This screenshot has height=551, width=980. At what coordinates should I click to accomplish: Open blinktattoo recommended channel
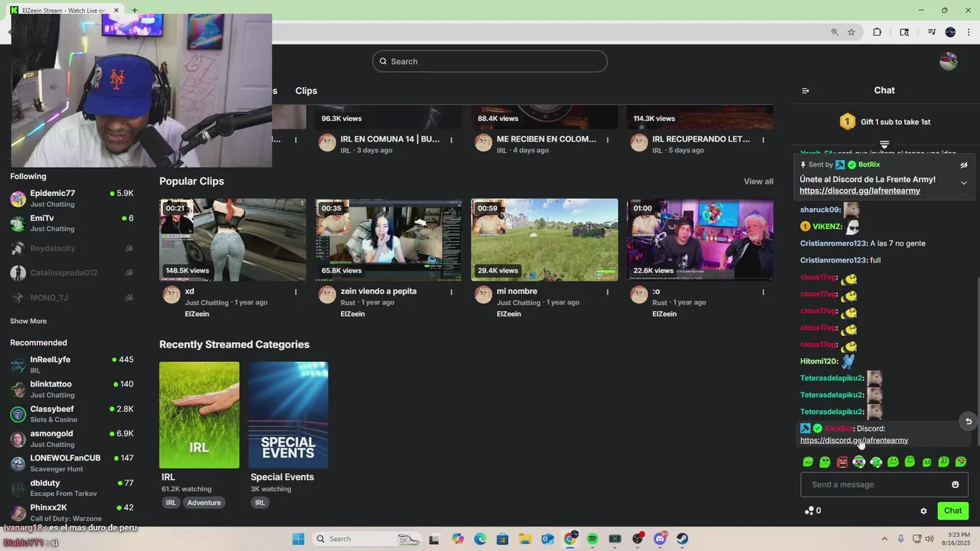(72, 389)
